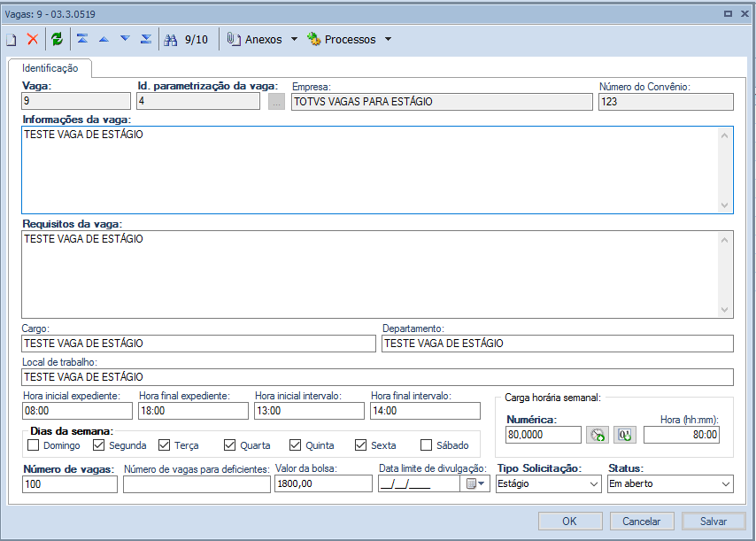This screenshot has width=756, height=541.
Task: Click the Processos gears icon
Action: 314,39
